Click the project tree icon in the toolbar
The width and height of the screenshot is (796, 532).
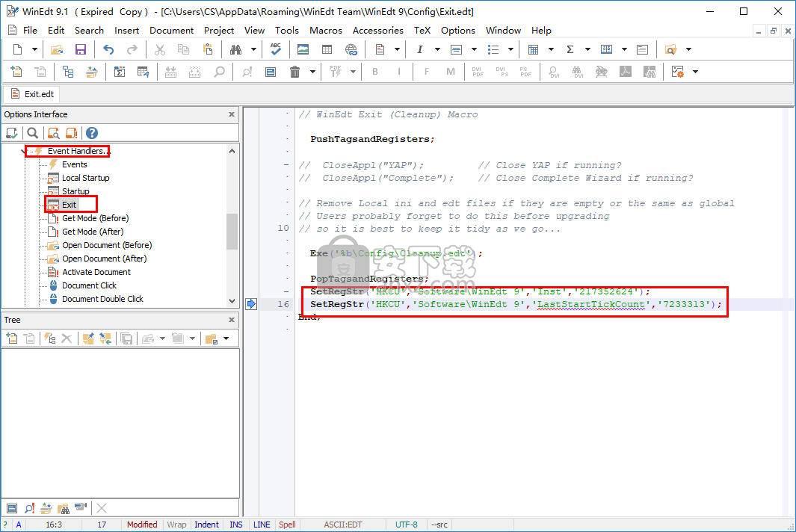pyautogui.click(x=68, y=72)
